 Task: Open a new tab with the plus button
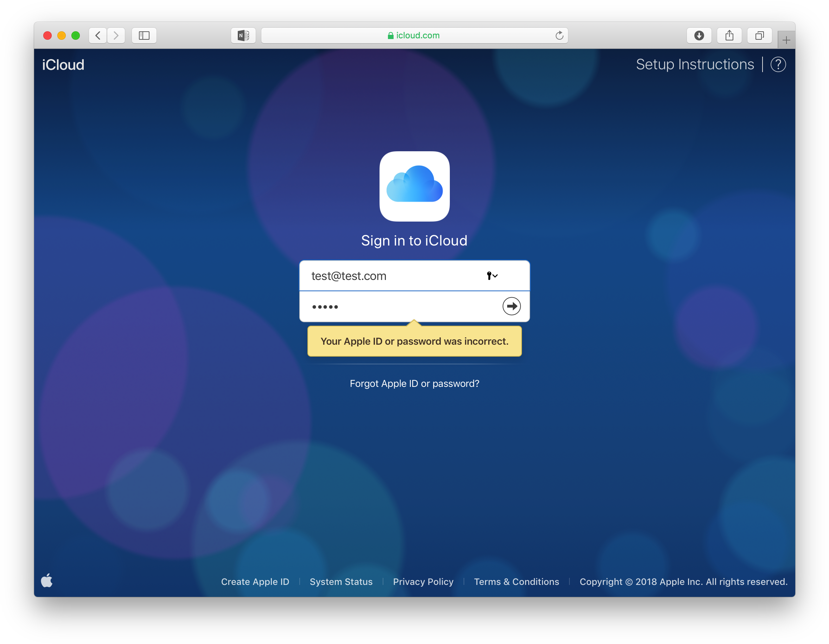point(786,40)
